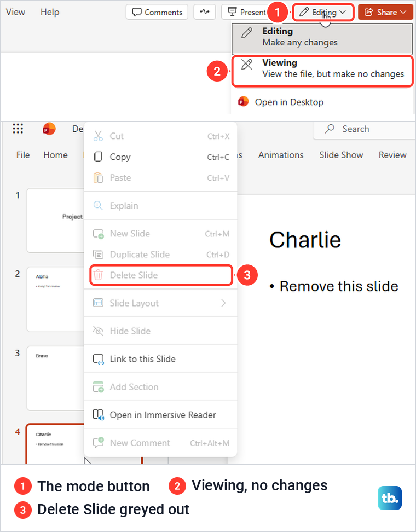Choose Open in Immersive Reader

[x=160, y=415]
